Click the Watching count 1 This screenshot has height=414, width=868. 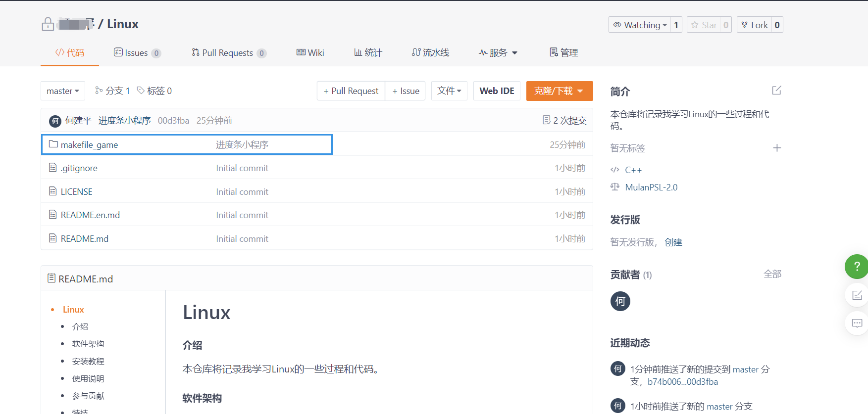[x=676, y=25]
